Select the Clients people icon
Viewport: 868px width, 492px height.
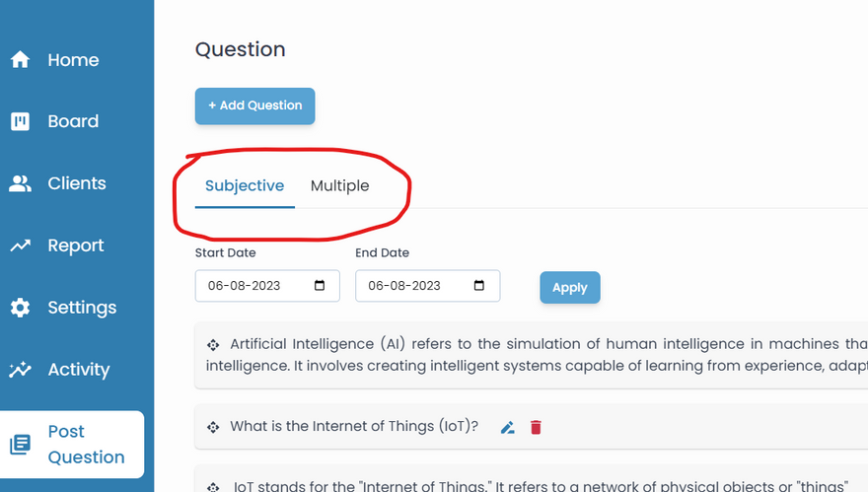(20, 183)
